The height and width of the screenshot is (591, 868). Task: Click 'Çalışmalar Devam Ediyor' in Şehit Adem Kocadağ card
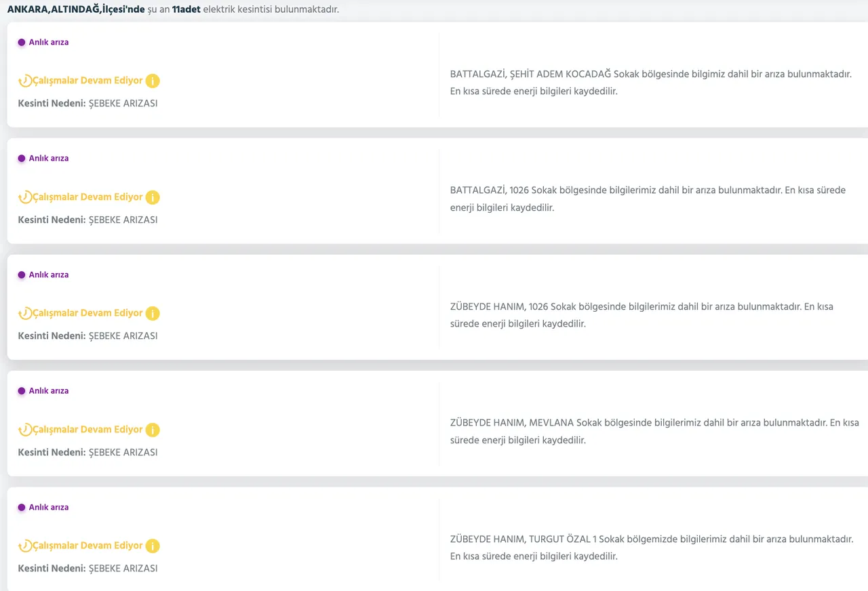(87, 81)
